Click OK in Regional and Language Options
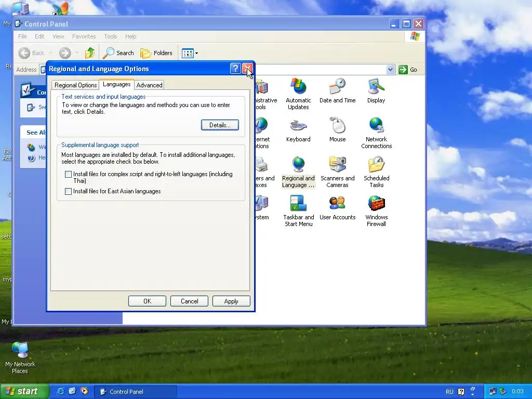 (147, 301)
